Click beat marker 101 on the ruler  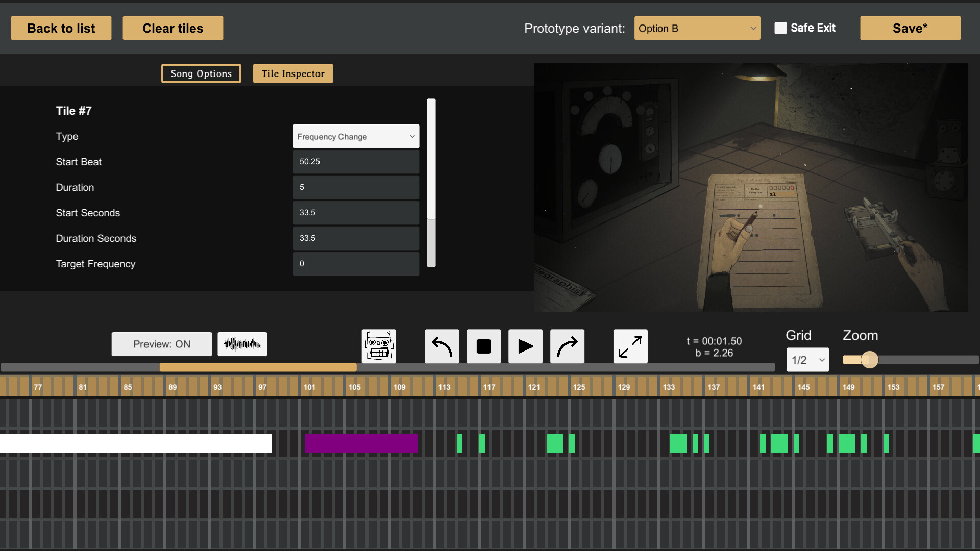pyautogui.click(x=309, y=387)
